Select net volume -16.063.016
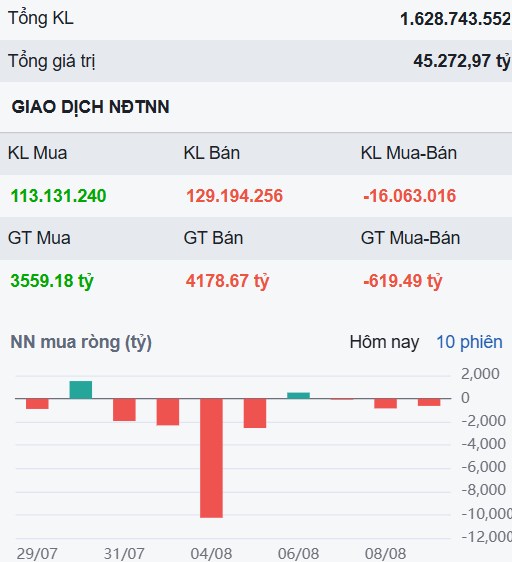The height and width of the screenshot is (562, 512). point(409,196)
